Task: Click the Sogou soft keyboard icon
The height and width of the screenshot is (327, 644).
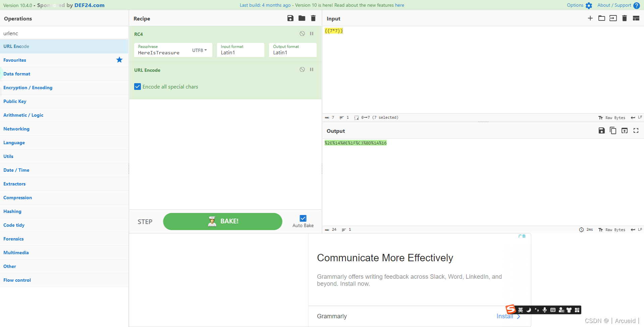Action: tap(553, 310)
